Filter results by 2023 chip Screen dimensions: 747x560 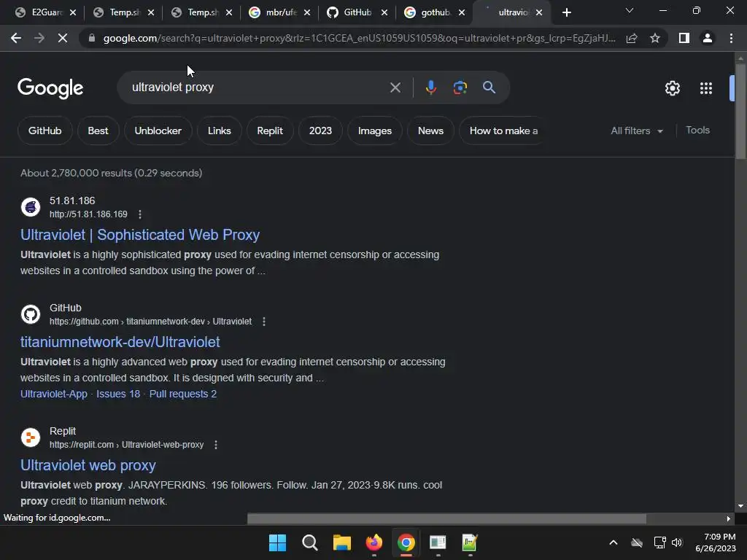[320, 131]
